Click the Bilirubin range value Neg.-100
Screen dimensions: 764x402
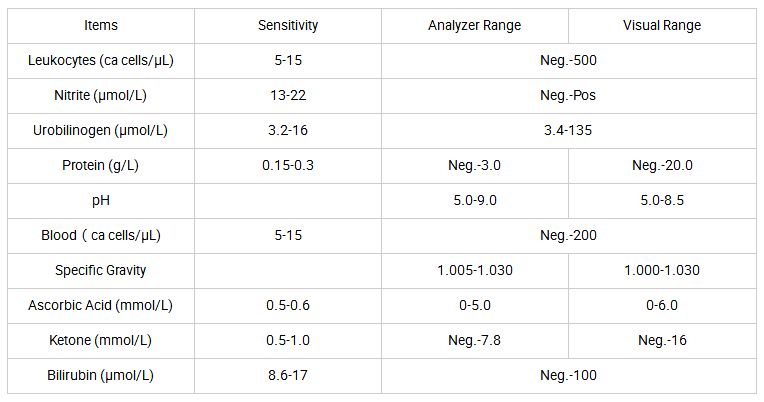tap(569, 375)
